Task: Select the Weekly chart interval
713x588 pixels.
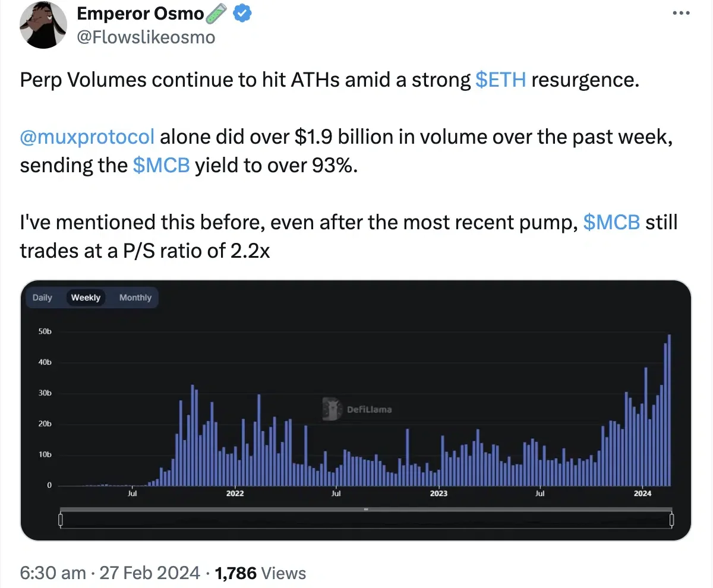Action: 86,298
